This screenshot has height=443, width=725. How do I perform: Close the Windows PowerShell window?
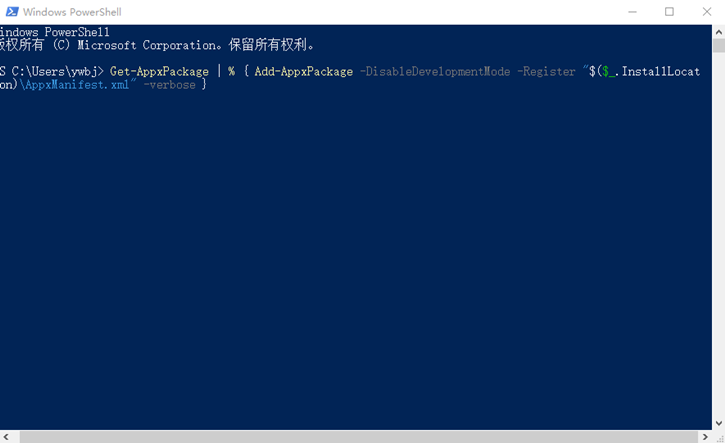point(708,12)
